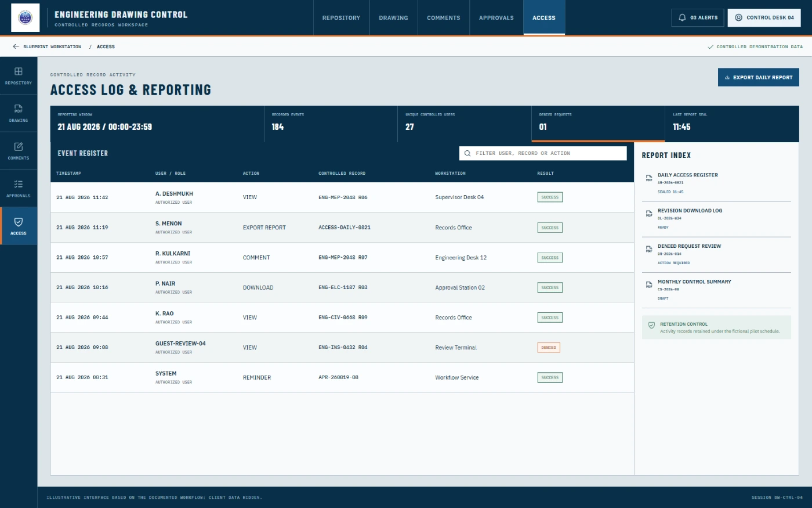Open the Repository sidebar icon
Screen dimensions: 812x508
tap(19, 71)
